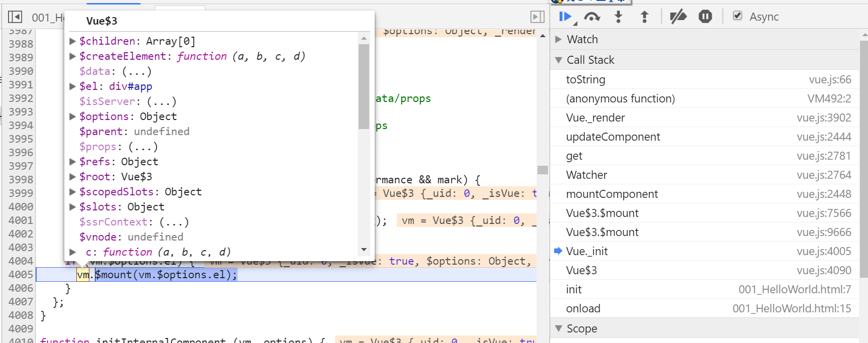Select Vue$3.$mount frame at vue.js:7566

pos(705,213)
